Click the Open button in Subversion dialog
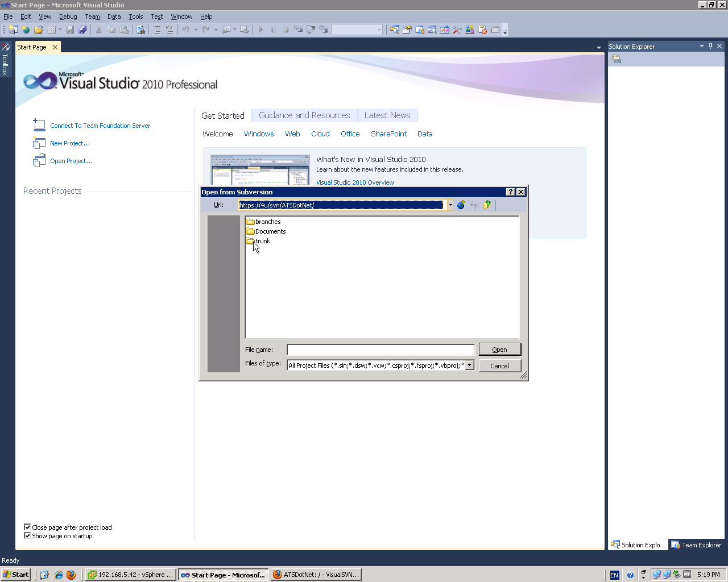Viewport: 728px width, 582px height. coord(500,349)
